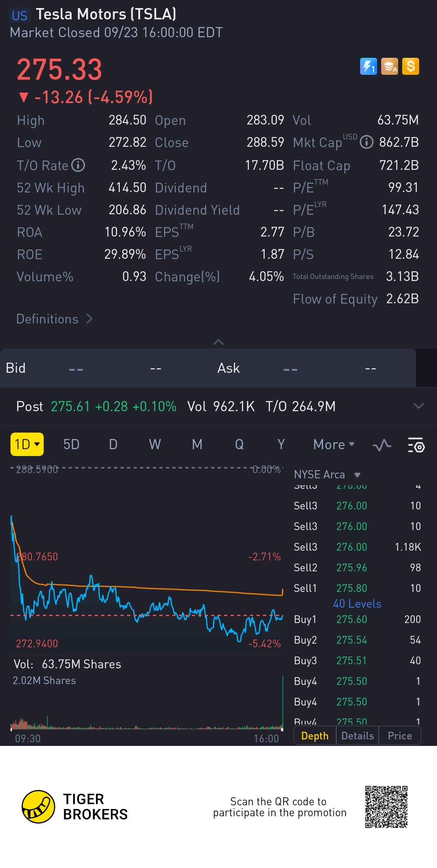Expand the Post market row chevron
Image resolution: width=437 pixels, height=868 pixels.
click(419, 406)
